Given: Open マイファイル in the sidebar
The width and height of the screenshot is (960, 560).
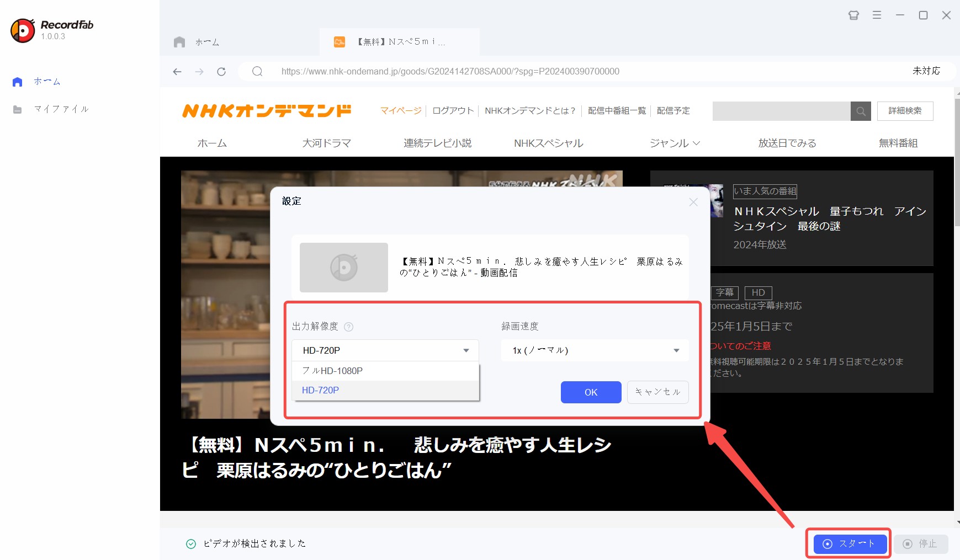Looking at the screenshot, I should click(61, 109).
